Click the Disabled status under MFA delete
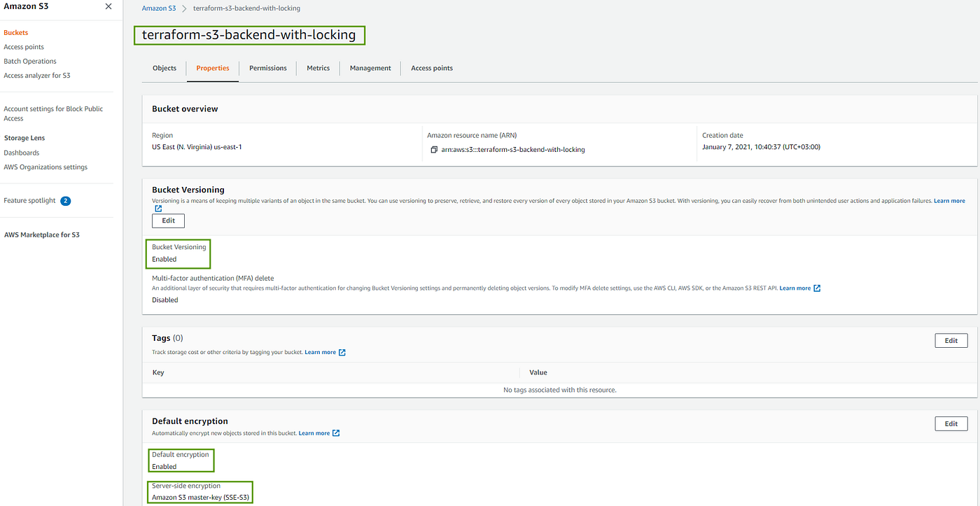Viewport: 980px width, 506px height. 165,300
